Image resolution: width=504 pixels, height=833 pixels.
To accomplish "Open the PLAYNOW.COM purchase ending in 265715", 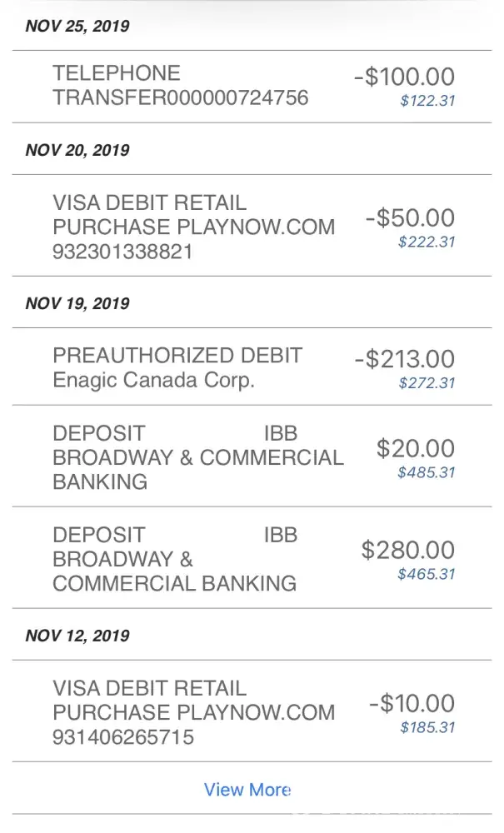I will (193, 713).
